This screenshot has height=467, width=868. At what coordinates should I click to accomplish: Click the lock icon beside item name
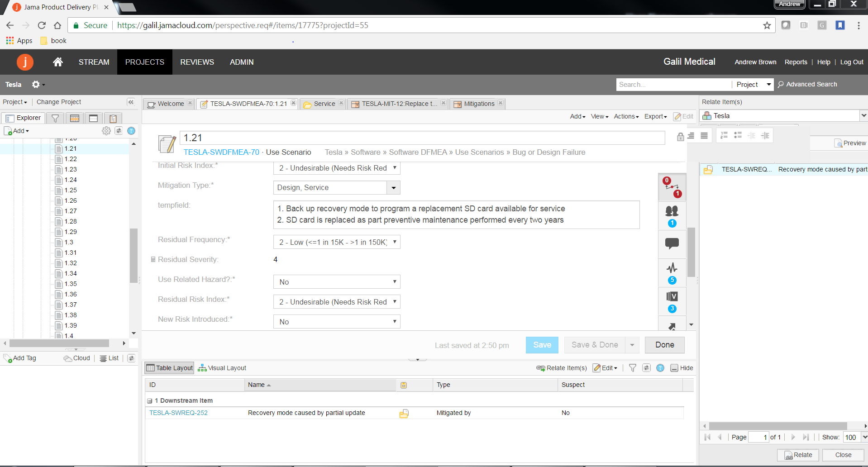680,137
